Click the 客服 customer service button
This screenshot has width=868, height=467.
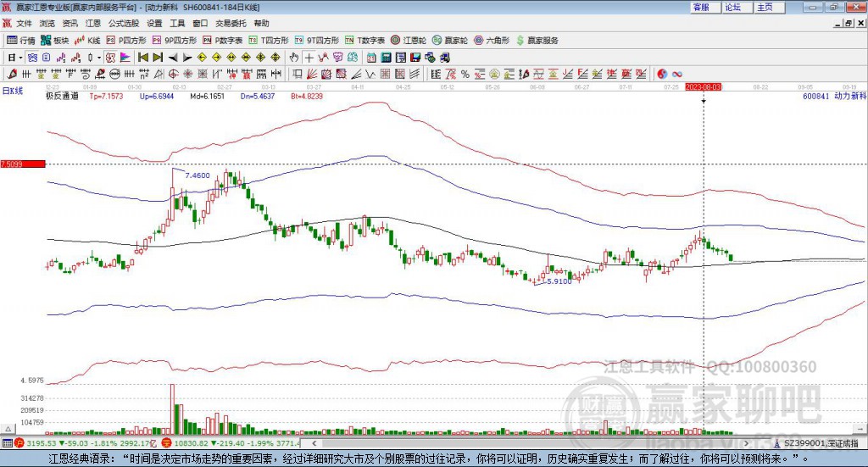(x=705, y=7)
